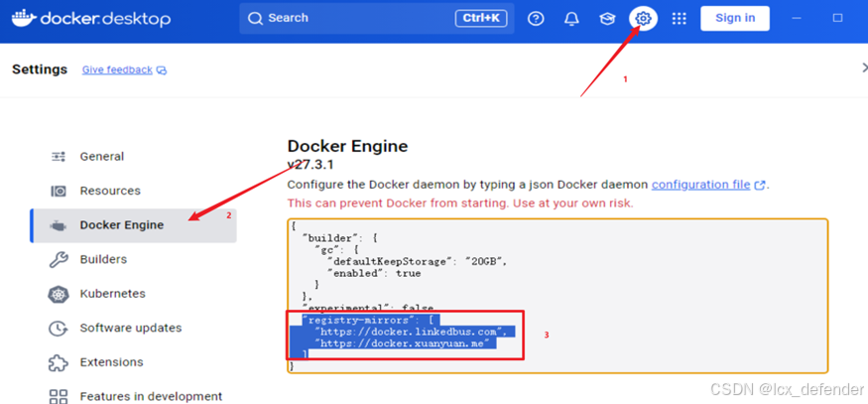The width and height of the screenshot is (868, 404).
Task: Open the apps grid icon
Action: coord(680,19)
